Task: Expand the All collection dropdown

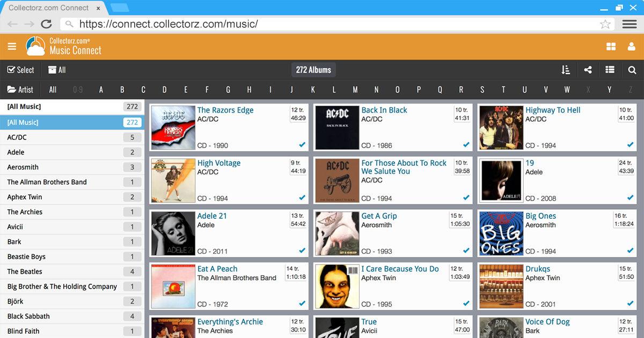Action: 56,70
